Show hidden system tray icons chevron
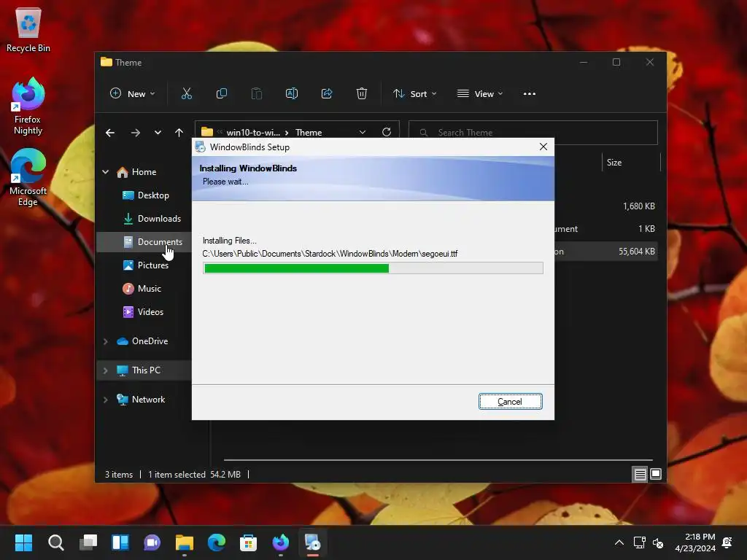Image resolution: width=747 pixels, height=560 pixels. tap(619, 542)
